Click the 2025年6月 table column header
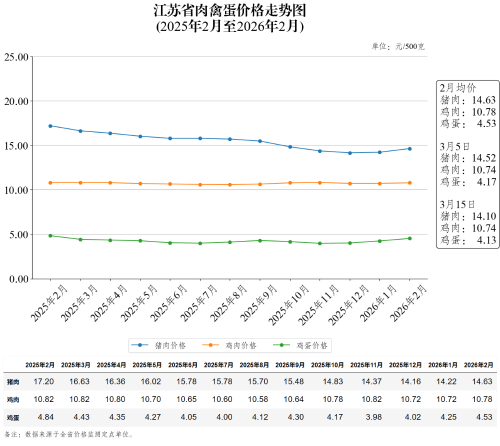Image resolution: width=500 pixels, height=446 pixels. point(183,365)
